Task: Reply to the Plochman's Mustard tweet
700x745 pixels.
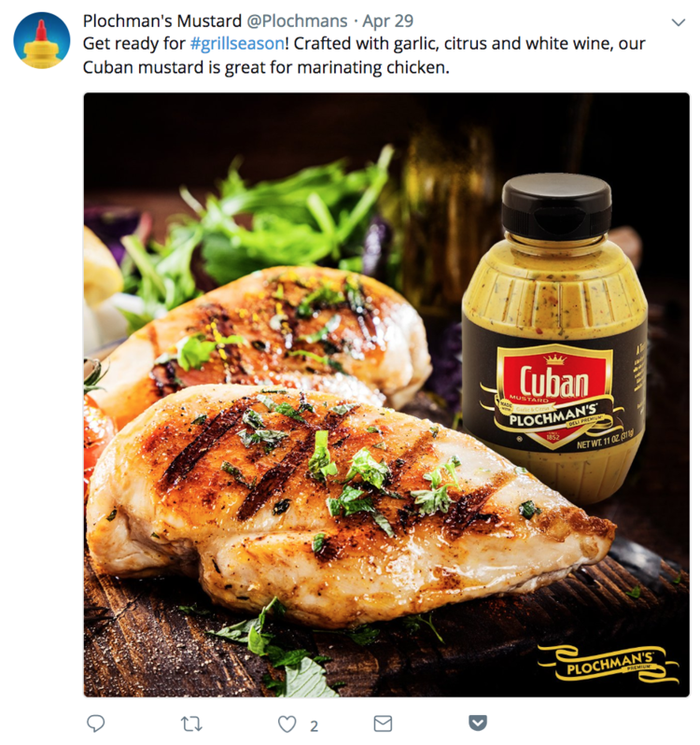Action: point(96,724)
